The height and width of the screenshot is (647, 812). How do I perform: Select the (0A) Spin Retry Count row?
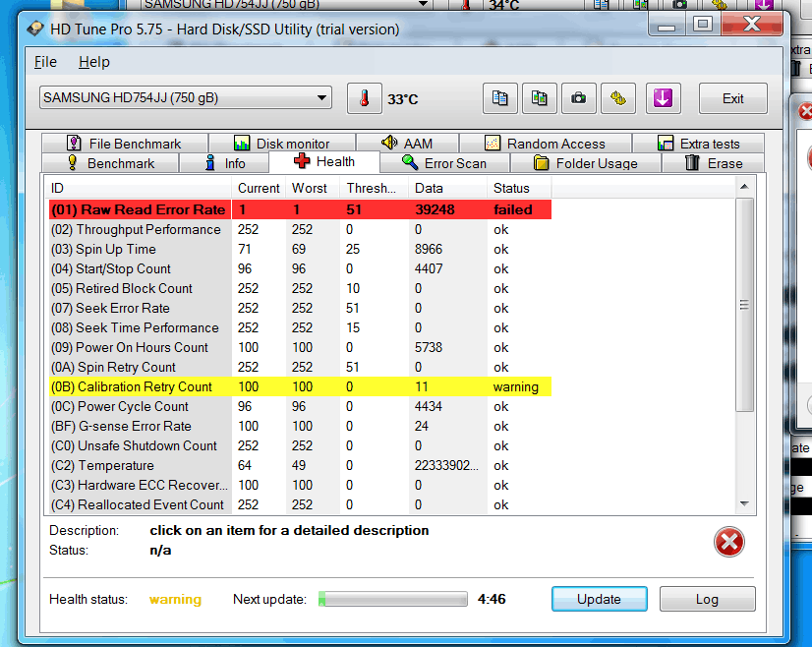(x=300, y=368)
